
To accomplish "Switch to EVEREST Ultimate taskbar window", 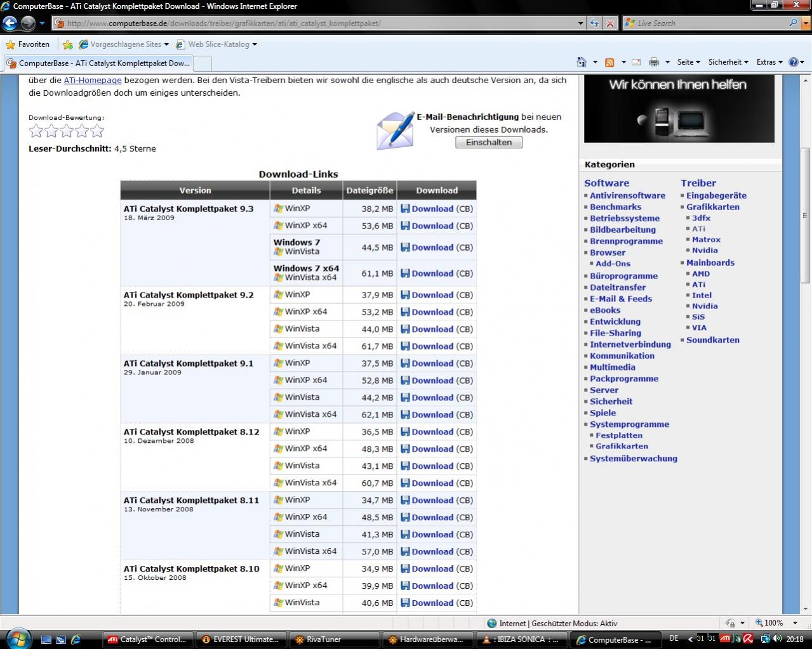I will (x=241, y=639).
